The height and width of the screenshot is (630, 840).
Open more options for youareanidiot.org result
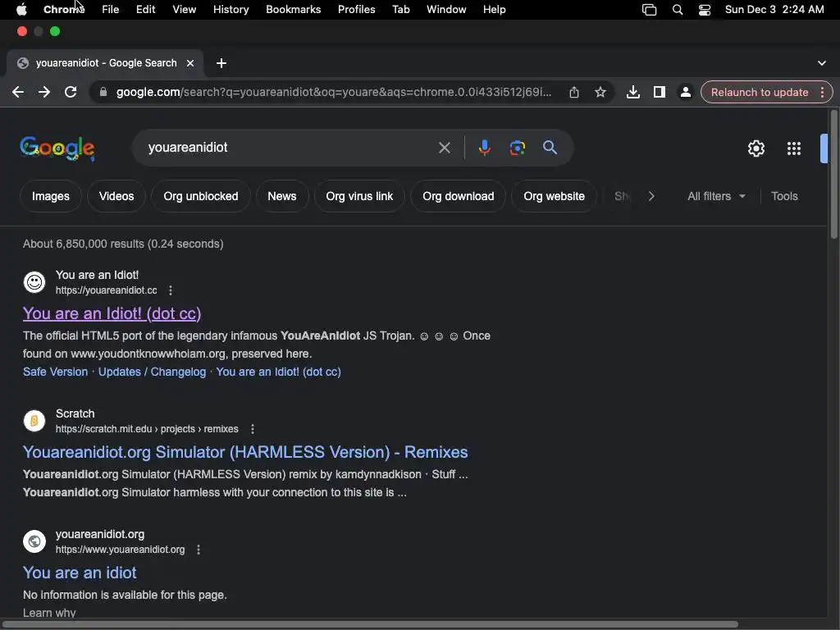[x=199, y=550]
